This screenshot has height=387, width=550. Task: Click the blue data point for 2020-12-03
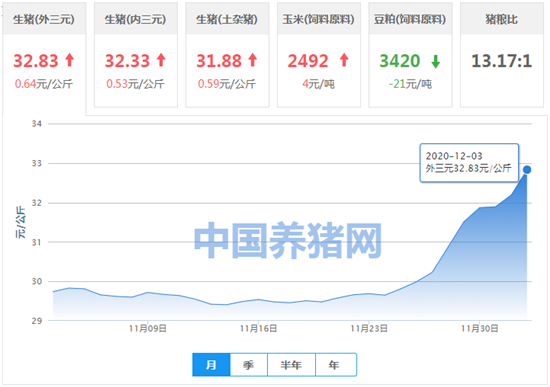pyautogui.click(x=527, y=170)
